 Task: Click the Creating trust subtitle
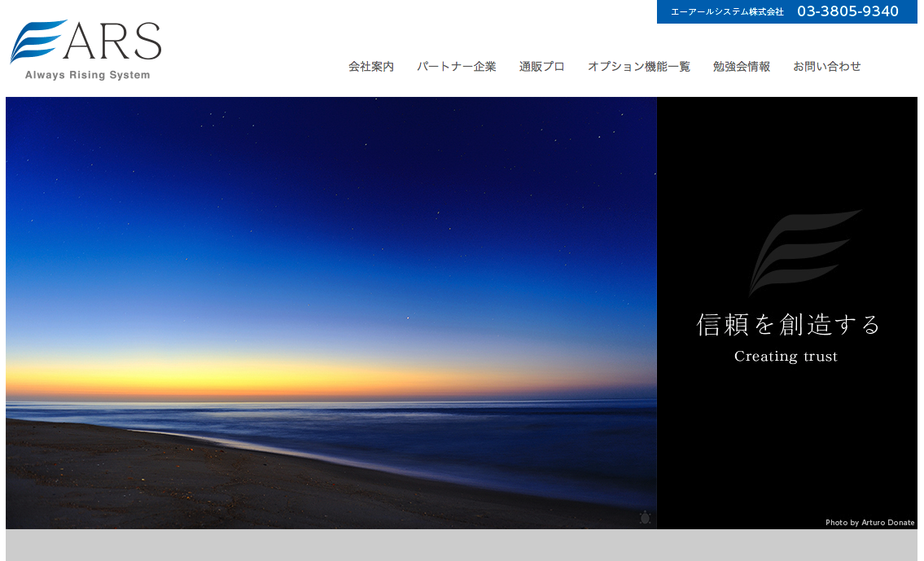[x=786, y=357]
